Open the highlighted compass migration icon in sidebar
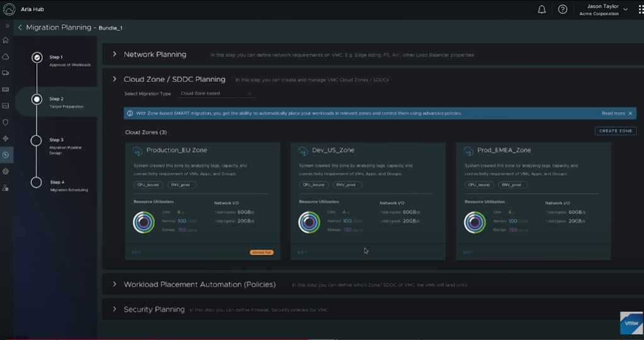The width and height of the screenshot is (644, 340). tap(6, 155)
